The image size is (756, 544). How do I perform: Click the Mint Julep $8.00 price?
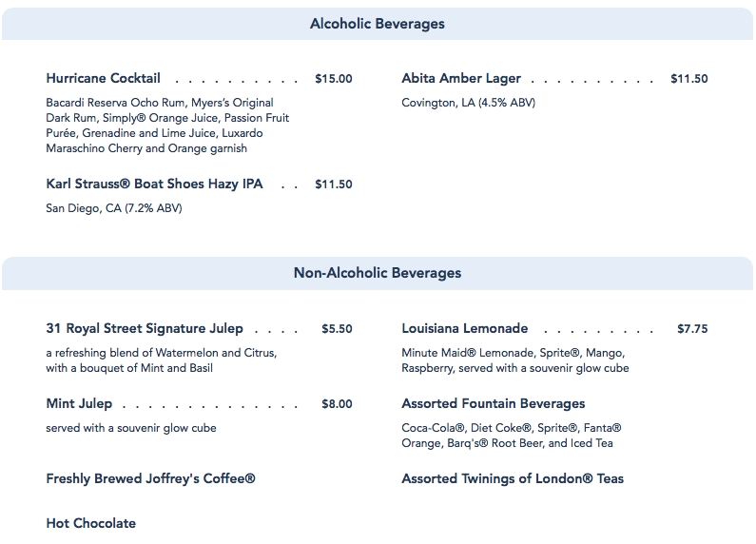(x=337, y=404)
